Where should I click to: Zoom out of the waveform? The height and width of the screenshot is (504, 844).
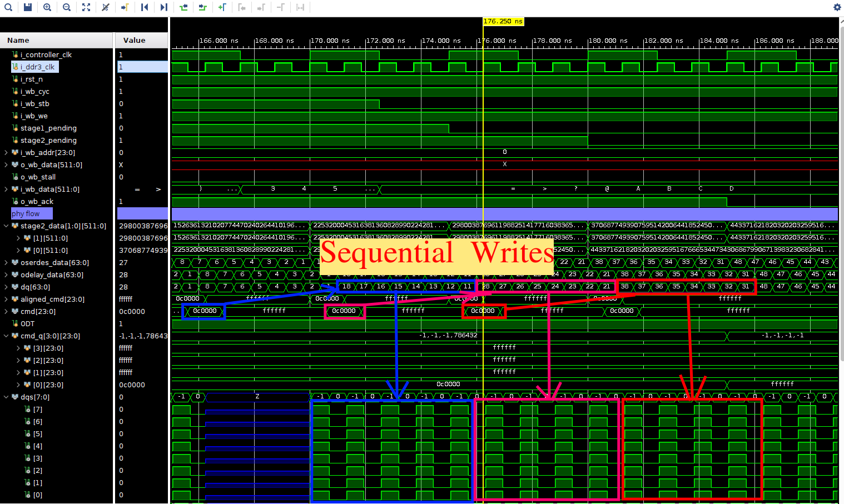click(x=67, y=7)
